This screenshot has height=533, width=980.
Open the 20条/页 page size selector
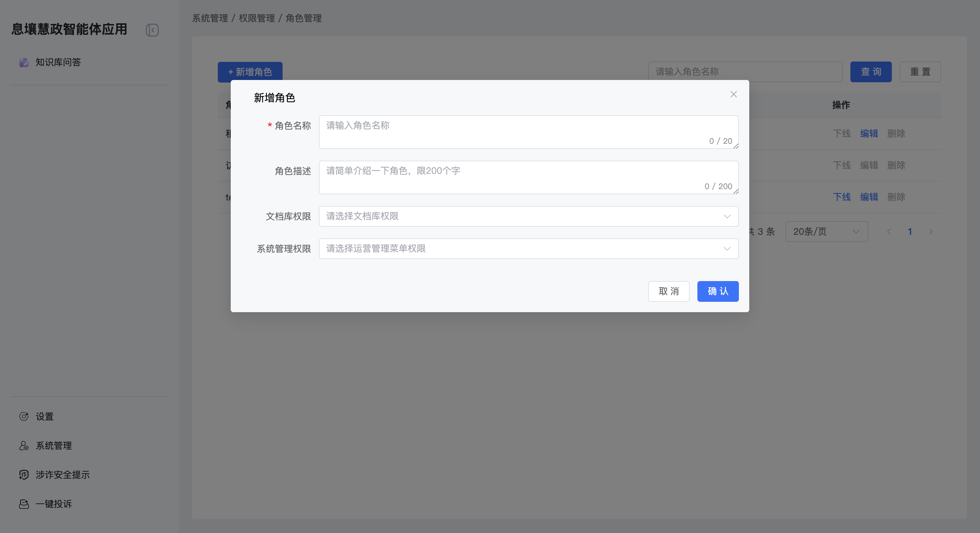[826, 232]
